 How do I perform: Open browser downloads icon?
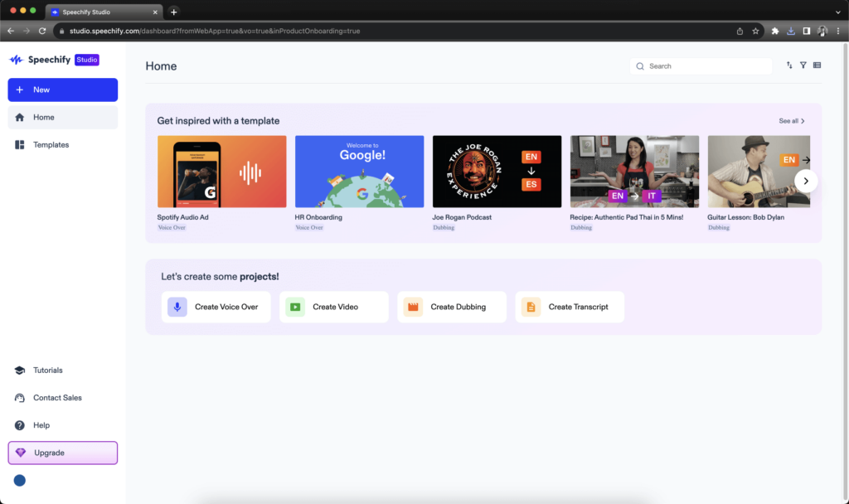[791, 31]
